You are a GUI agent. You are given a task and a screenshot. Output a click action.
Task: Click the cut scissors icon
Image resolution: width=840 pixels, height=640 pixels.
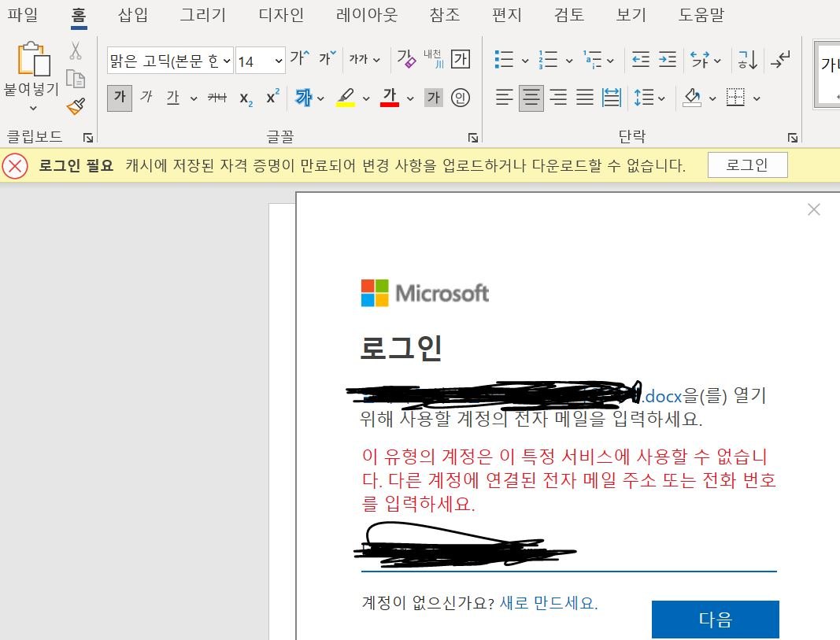pyautogui.click(x=76, y=51)
